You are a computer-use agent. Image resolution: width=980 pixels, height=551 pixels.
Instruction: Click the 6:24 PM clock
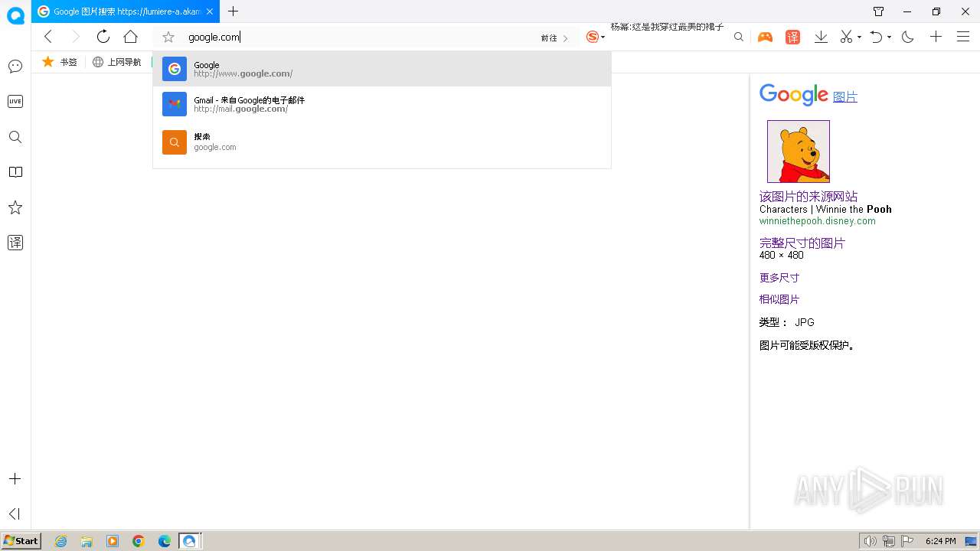tap(941, 541)
